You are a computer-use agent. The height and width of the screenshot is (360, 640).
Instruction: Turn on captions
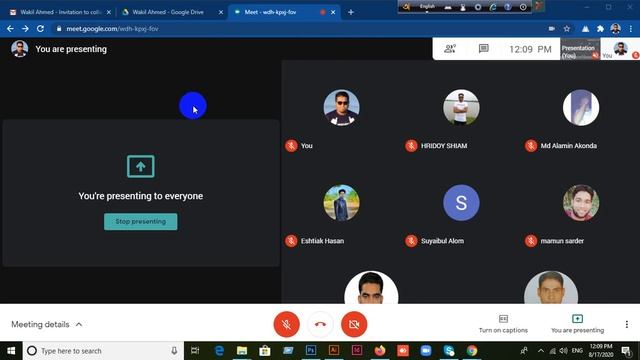pyautogui.click(x=503, y=324)
